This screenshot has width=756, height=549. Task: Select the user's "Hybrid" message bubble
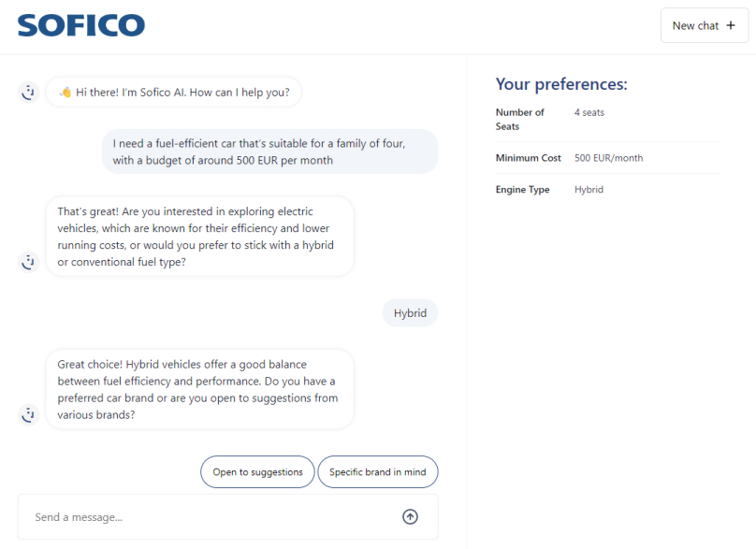(x=411, y=313)
